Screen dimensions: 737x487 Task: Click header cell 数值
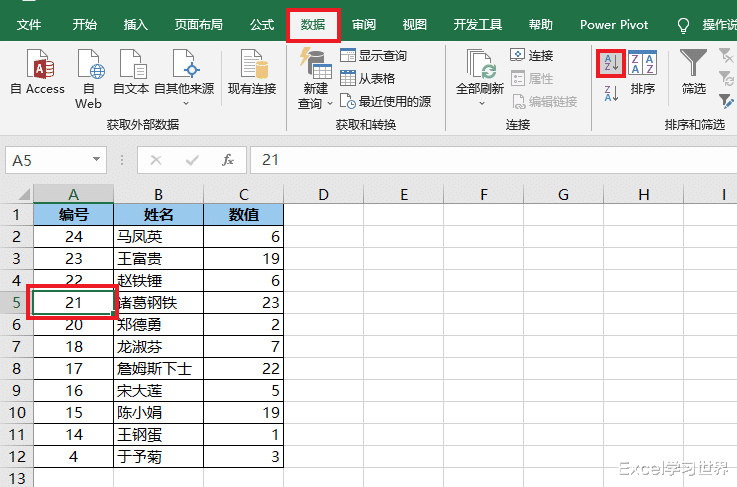pos(243,215)
